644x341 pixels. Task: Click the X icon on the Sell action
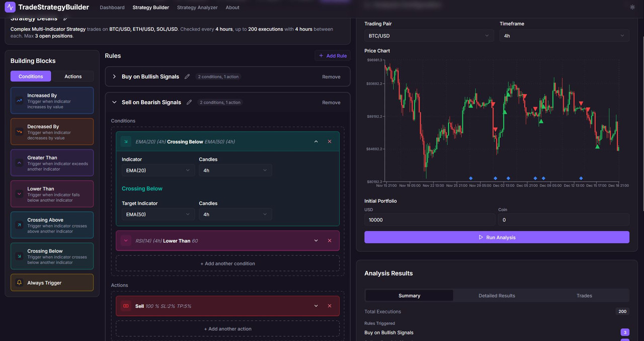coord(330,306)
